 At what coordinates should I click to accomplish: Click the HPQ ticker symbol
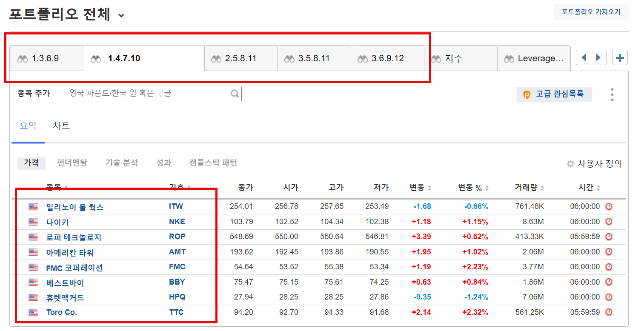177,297
